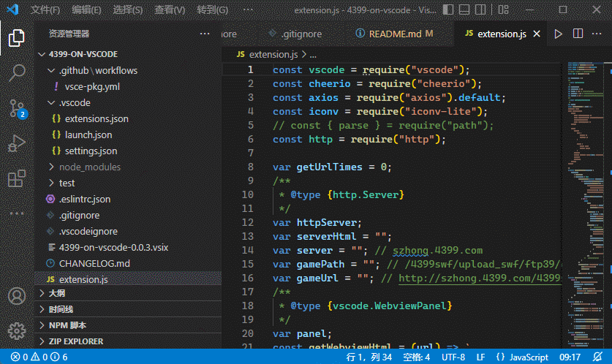Open CHANGELOG.md file

[x=128, y=263]
